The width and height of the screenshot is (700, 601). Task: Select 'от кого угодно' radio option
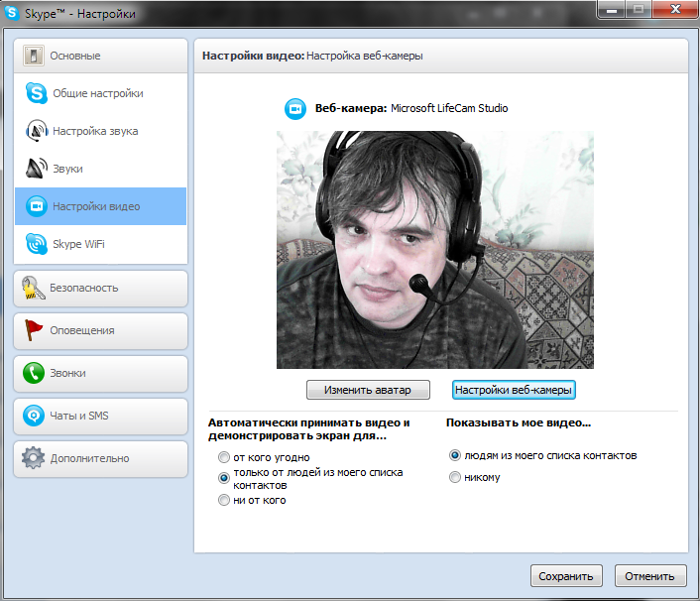(224, 457)
